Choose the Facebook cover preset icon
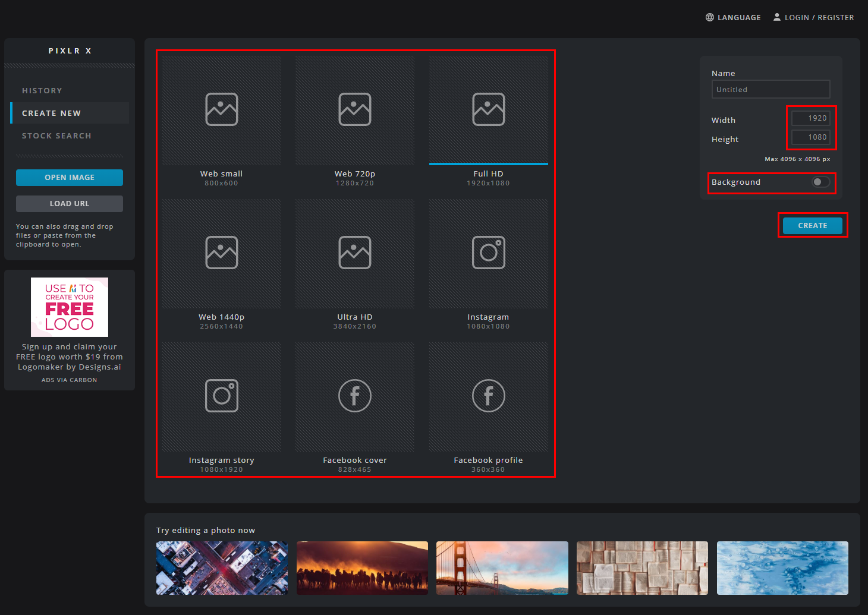868x615 pixels. pyautogui.click(x=355, y=396)
